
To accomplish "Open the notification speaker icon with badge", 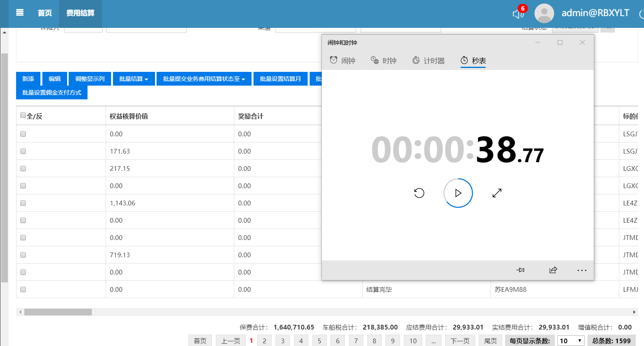I will coord(518,14).
